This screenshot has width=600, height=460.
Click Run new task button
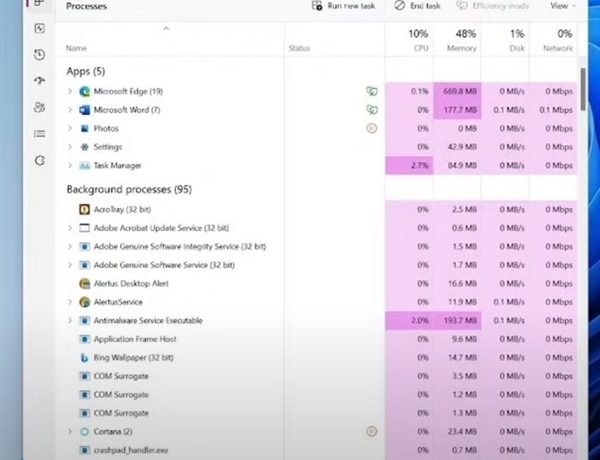pos(343,6)
